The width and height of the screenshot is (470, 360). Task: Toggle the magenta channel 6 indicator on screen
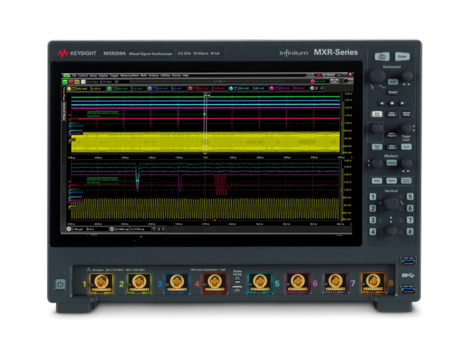(272, 88)
